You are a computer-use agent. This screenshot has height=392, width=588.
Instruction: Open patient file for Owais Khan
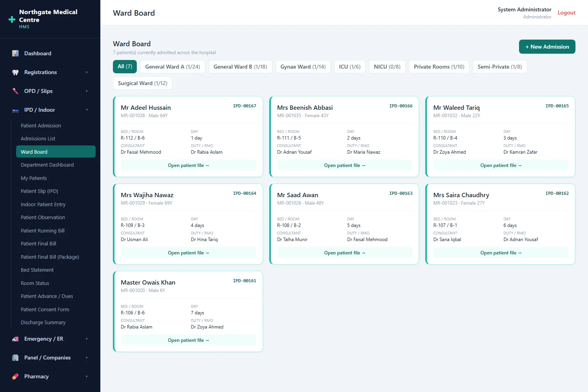pyautogui.click(x=189, y=340)
